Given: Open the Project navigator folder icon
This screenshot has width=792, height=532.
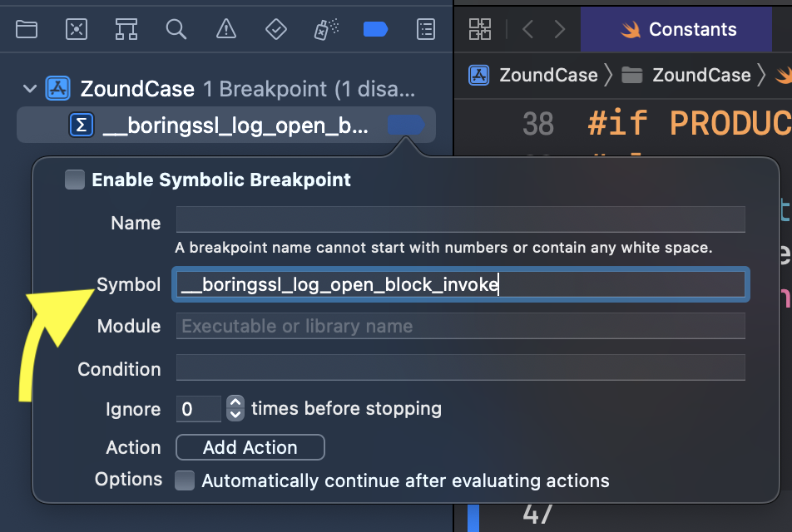Looking at the screenshot, I should click(x=27, y=30).
